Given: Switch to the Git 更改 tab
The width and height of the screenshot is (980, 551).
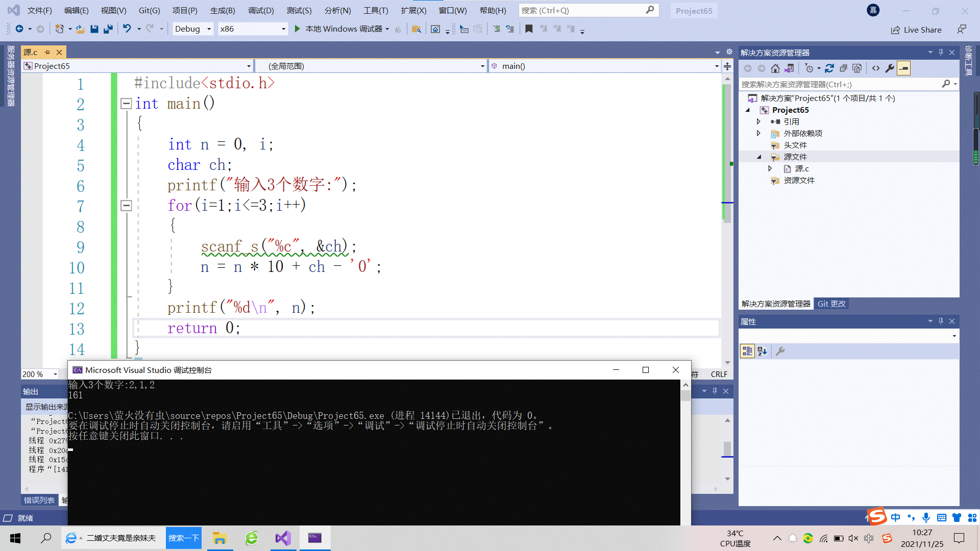Looking at the screenshot, I should click(x=831, y=304).
